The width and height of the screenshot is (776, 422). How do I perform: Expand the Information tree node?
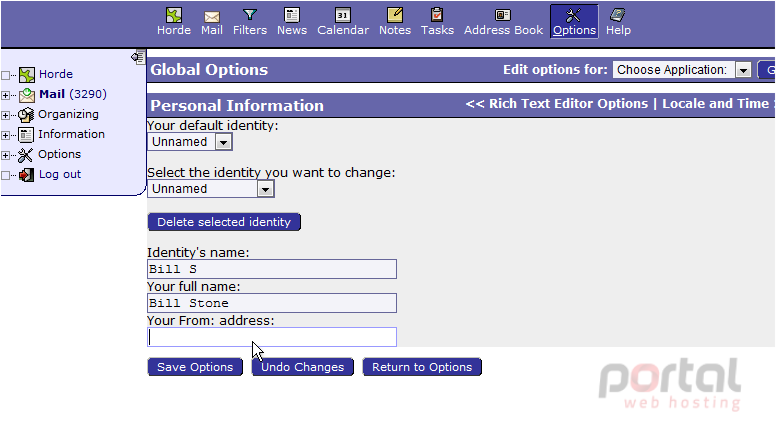pyautogui.click(x=5, y=135)
